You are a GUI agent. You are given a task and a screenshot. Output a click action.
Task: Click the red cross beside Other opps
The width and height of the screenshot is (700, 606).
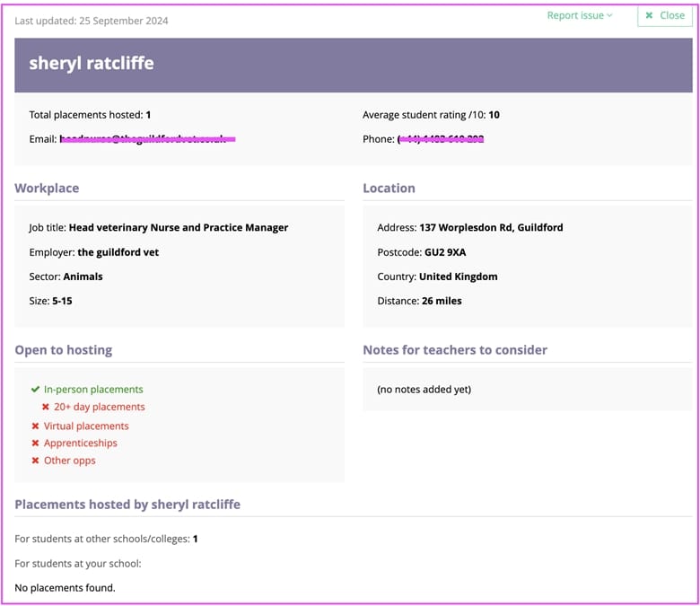[35, 461]
